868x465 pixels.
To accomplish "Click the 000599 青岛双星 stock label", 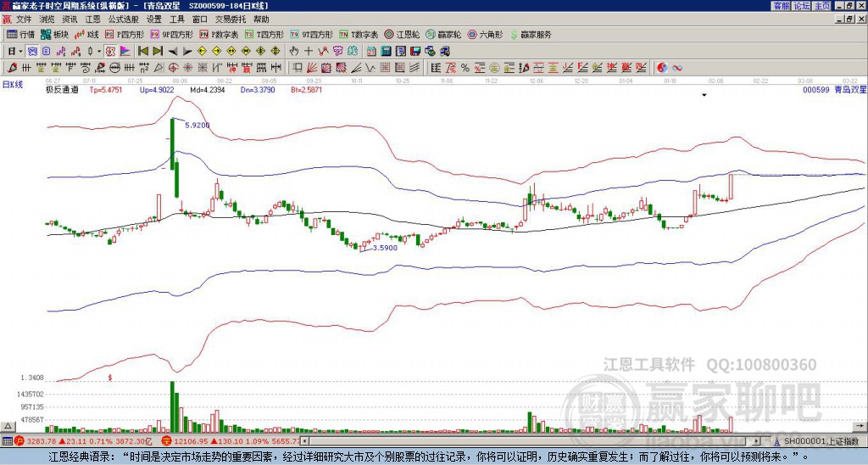I will click(x=834, y=89).
